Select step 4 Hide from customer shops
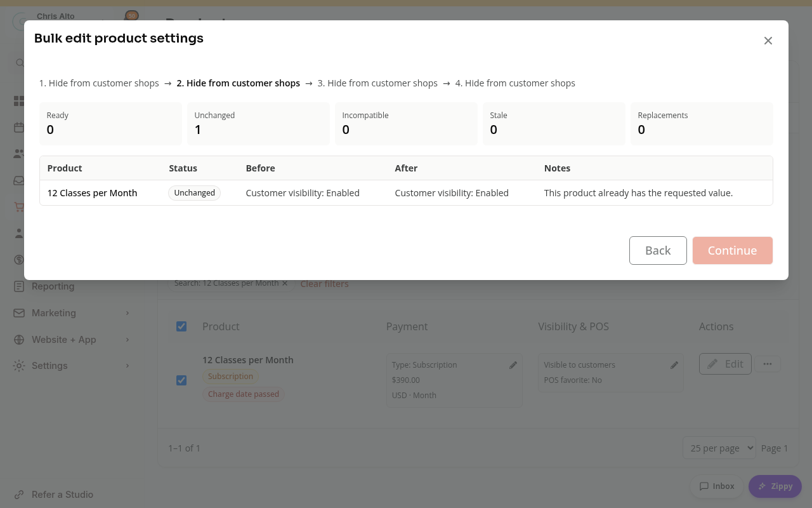Screen dimensions: 812x508 pyautogui.click(x=515, y=83)
